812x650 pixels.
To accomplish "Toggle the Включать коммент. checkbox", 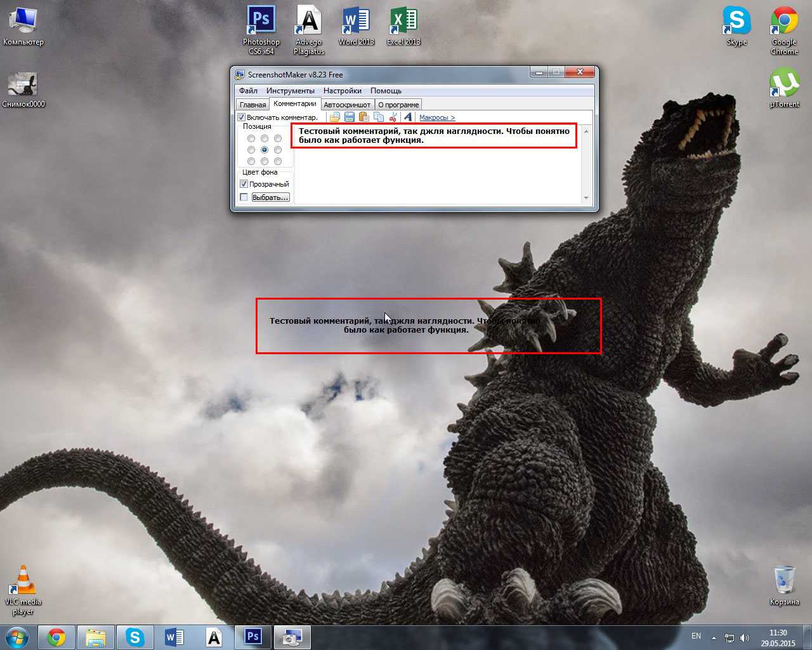I will (242, 117).
